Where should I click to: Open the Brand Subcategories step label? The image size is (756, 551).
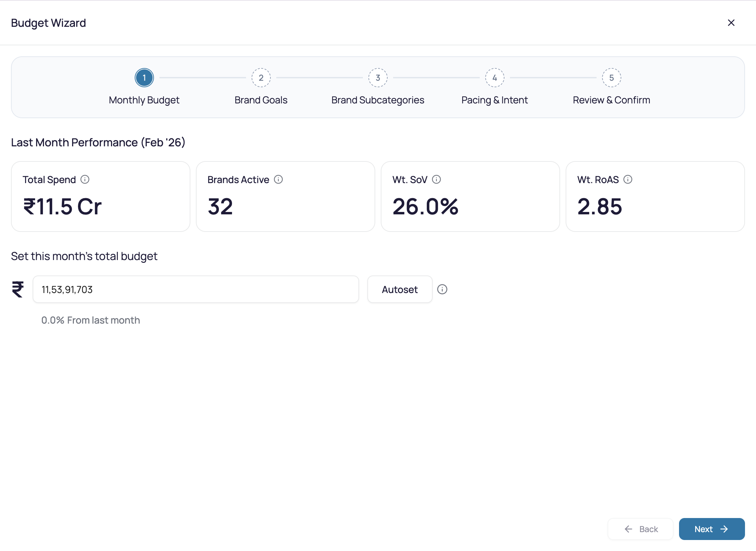tap(378, 100)
